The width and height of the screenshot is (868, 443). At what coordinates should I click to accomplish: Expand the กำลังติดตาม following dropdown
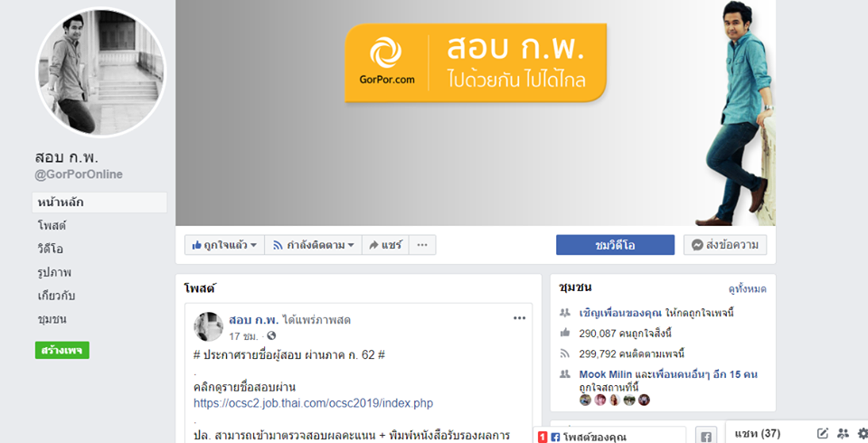point(314,245)
